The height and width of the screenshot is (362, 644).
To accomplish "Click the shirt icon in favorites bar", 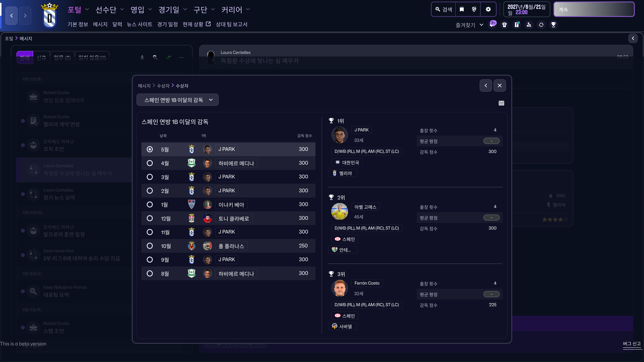I will [504, 25].
